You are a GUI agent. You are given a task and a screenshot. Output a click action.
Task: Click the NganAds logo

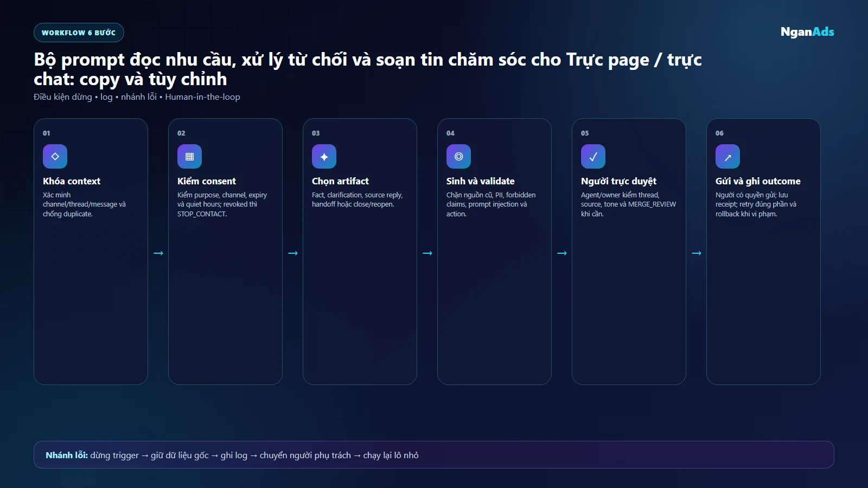807,32
